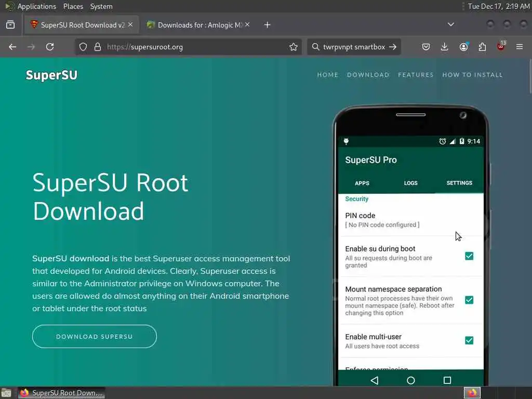Click the page vertical scrollbar

tap(529, 77)
